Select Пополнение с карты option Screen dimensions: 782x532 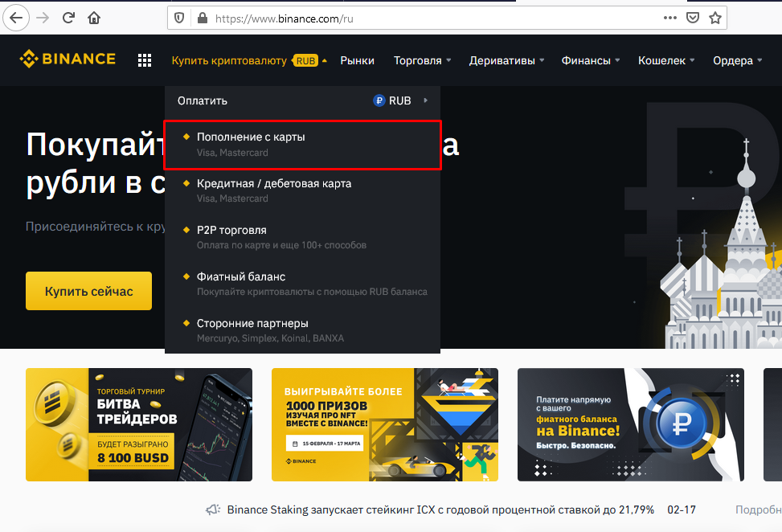[302, 145]
